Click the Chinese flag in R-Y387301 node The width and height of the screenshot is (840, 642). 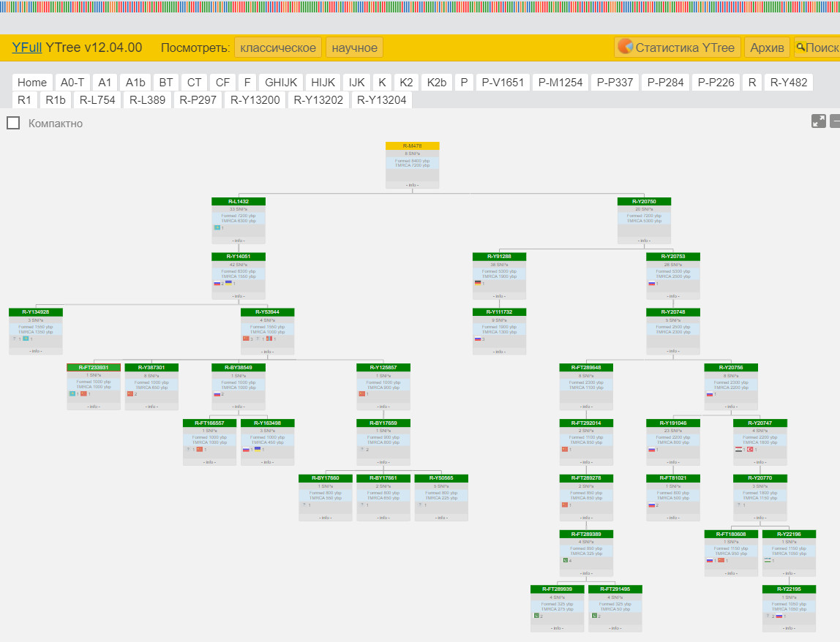[130, 393]
